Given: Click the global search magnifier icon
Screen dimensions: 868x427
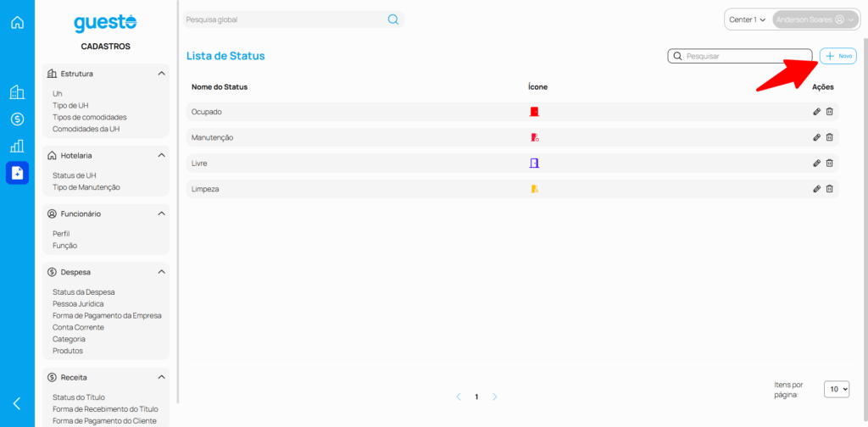Looking at the screenshot, I should [393, 19].
